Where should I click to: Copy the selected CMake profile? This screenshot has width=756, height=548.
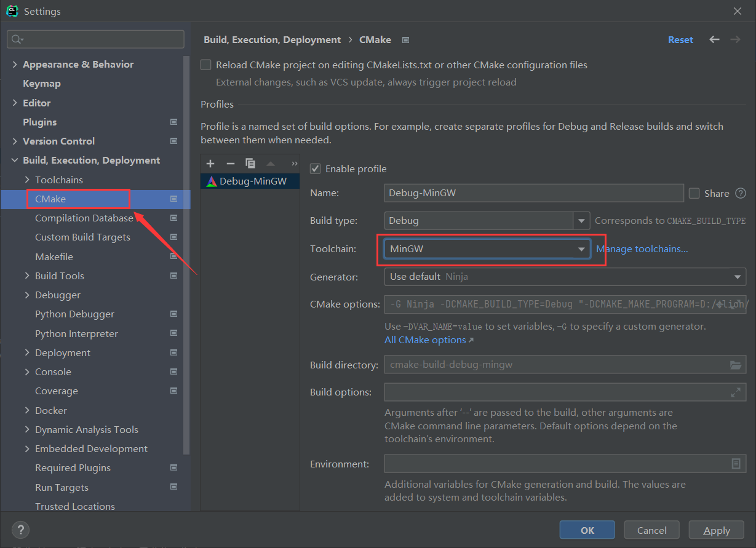pos(250,164)
